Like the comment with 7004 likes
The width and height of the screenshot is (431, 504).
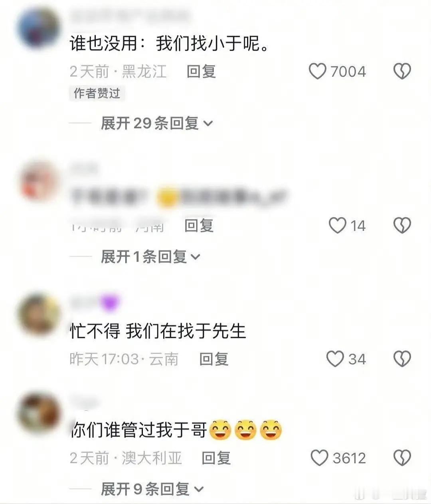point(317,71)
